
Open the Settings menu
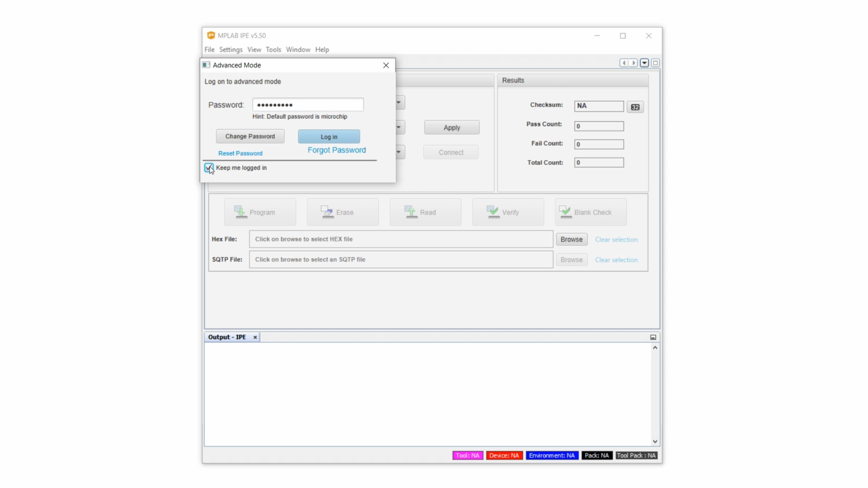tap(231, 49)
